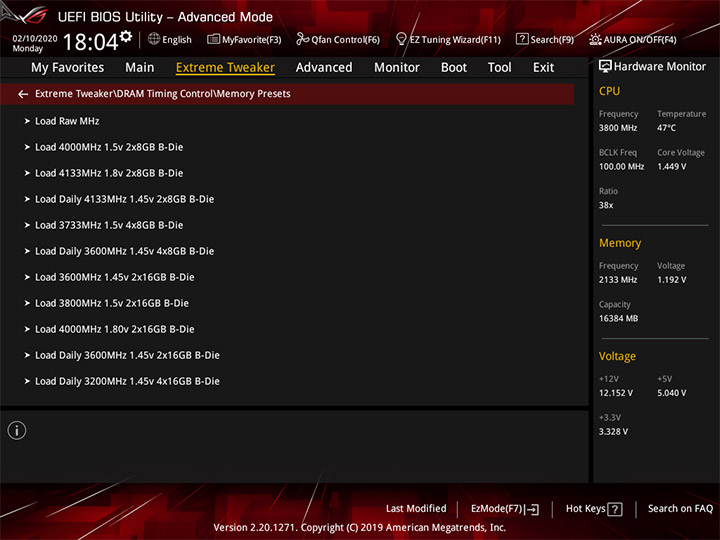The image size is (720, 540).
Task: Open Search on FAQ link
Action: [x=680, y=508]
